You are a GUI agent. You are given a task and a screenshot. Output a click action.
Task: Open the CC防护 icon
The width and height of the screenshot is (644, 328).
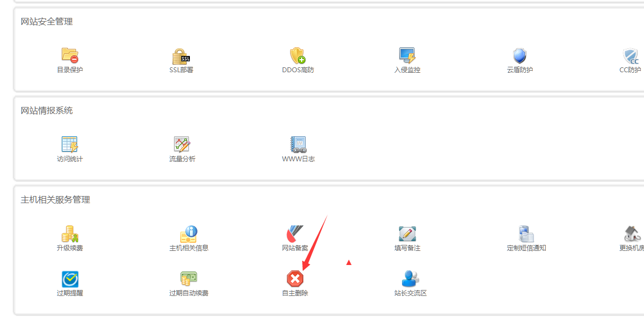pyautogui.click(x=630, y=56)
